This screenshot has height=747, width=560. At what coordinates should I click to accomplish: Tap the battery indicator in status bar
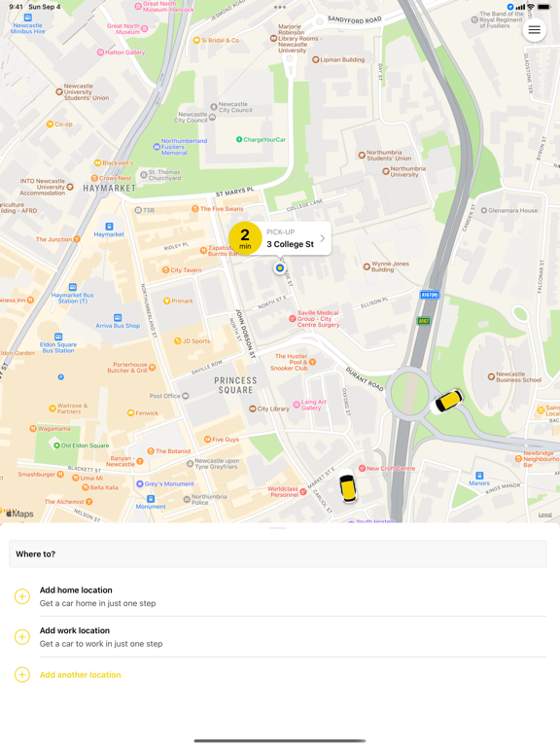tap(544, 7)
